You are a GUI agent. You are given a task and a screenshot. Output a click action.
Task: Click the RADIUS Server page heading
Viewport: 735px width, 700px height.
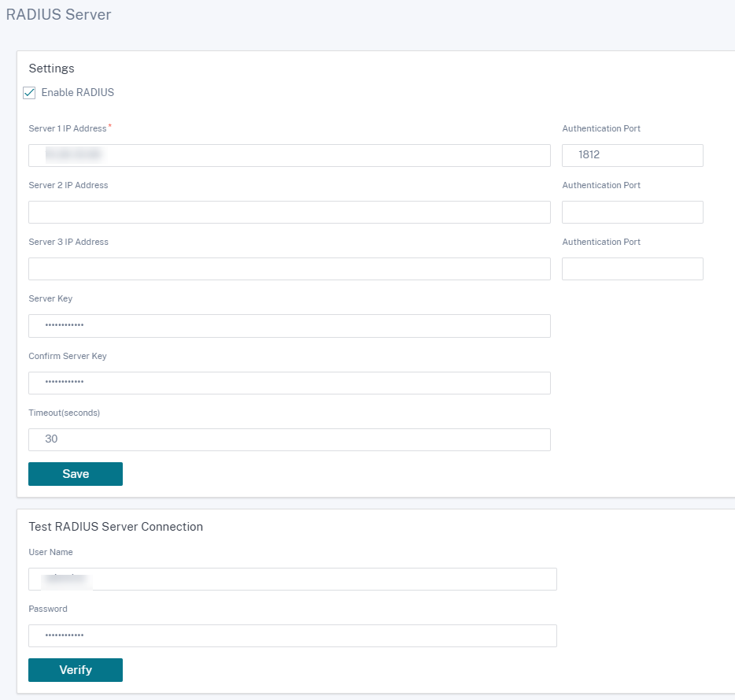[58, 14]
